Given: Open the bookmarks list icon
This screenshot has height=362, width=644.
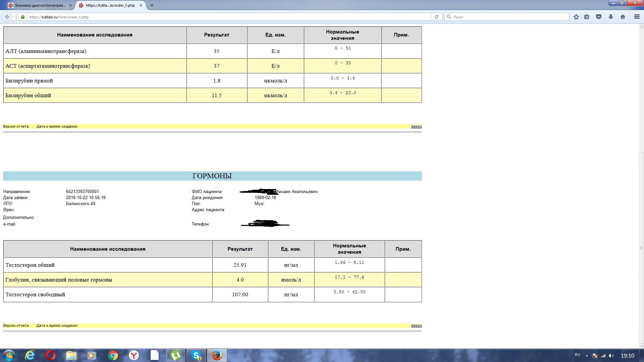Looking at the screenshot, I should pos(587,17).
